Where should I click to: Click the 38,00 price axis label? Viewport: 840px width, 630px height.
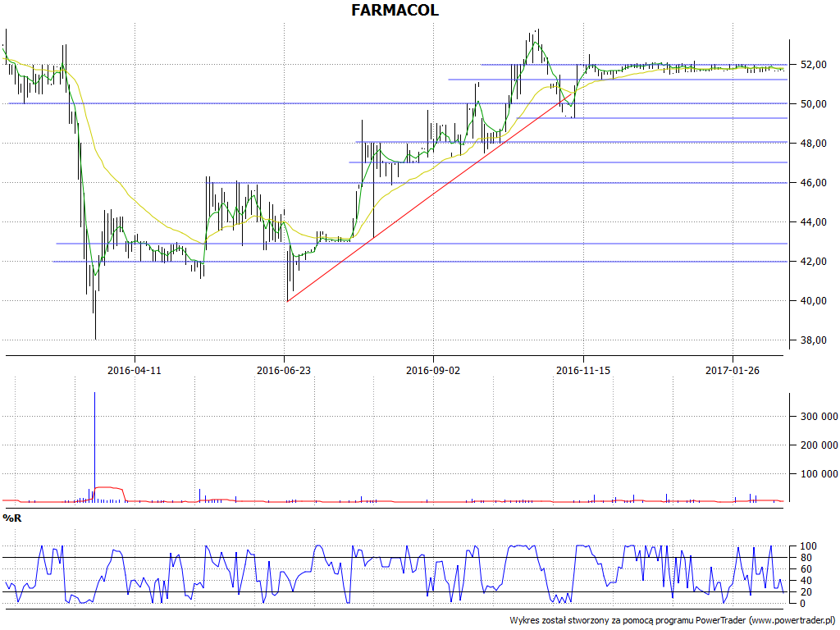pyautogui.click(x=813, y=340)
